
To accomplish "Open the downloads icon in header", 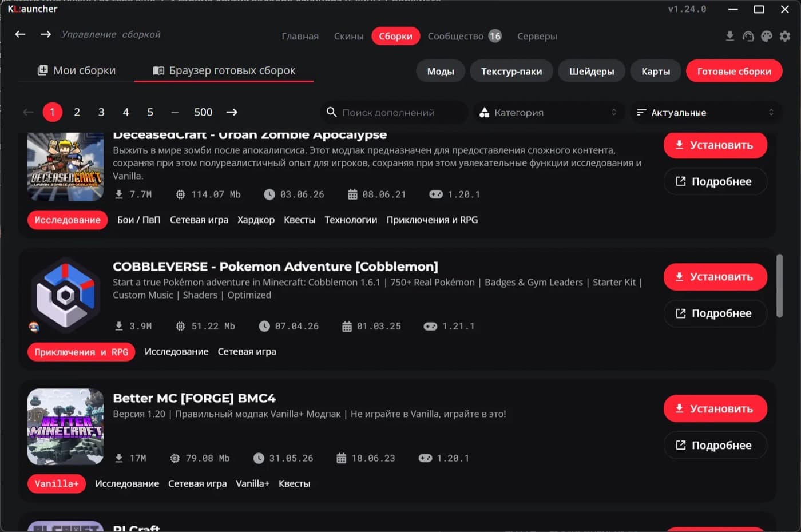I will (729, 36).
